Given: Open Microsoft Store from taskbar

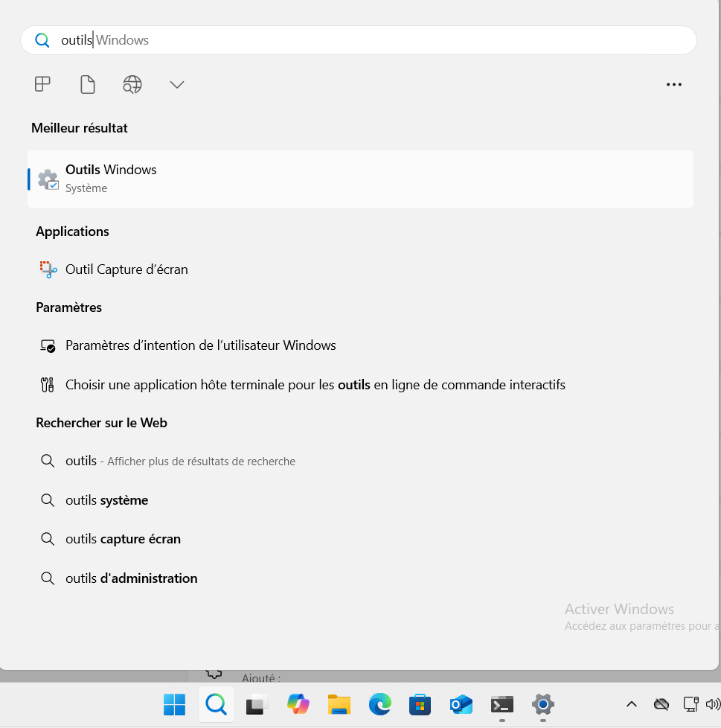Looking at the screenshot, I should point(420,705).
